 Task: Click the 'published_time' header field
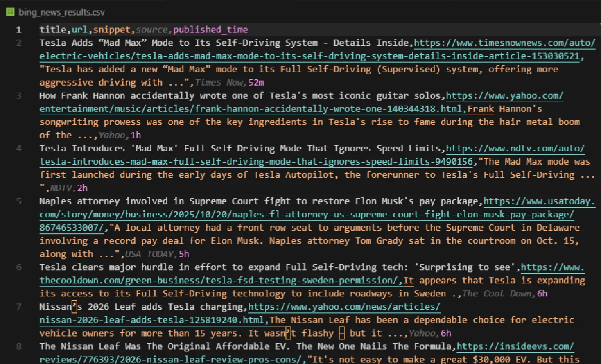click(x=210, y=30)
